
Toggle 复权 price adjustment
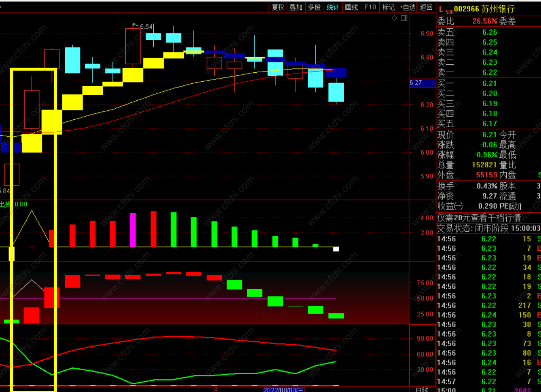[278, 7]
